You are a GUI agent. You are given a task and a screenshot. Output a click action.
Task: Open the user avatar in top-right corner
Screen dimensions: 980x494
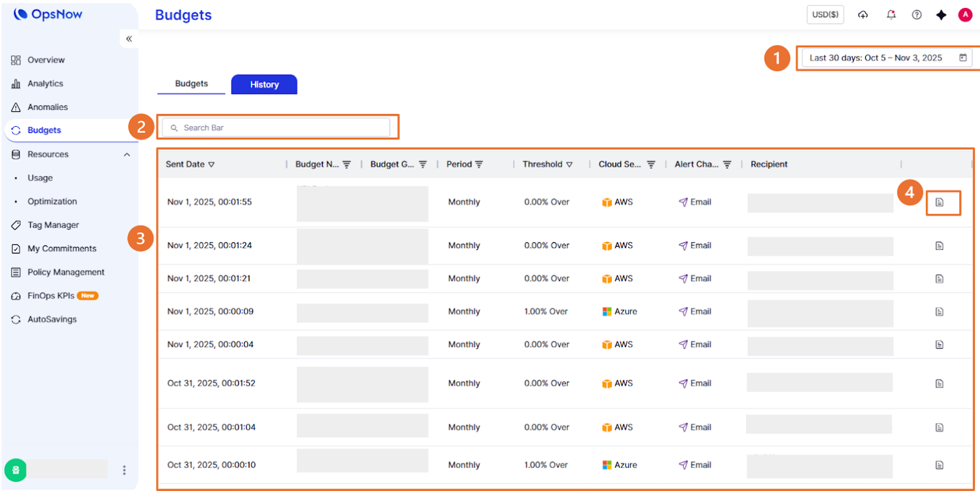(965, 15)
